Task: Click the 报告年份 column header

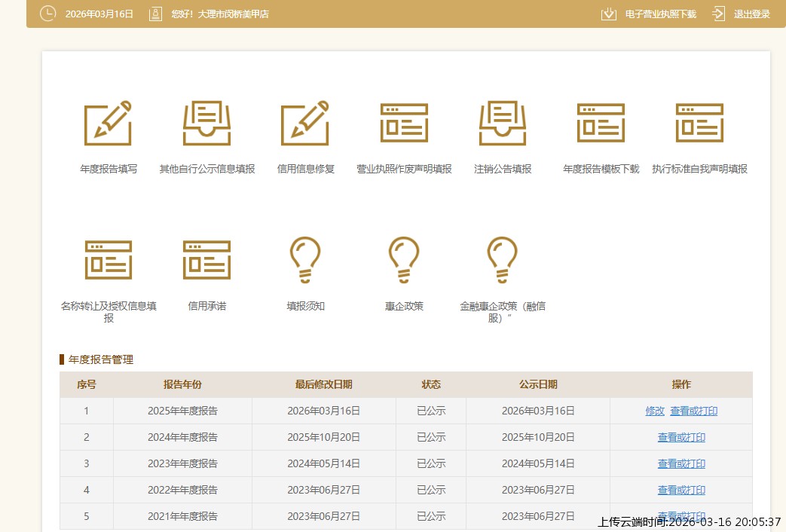Action: point(182,384)
